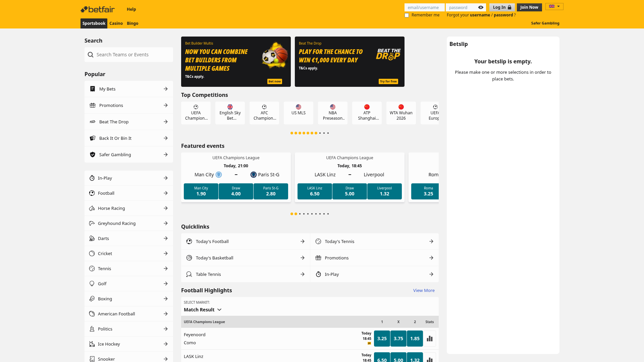Click last Top Competitions carousel dot
Image resolution: width=644 pixels, height=362 pixels.
(328, 133)
